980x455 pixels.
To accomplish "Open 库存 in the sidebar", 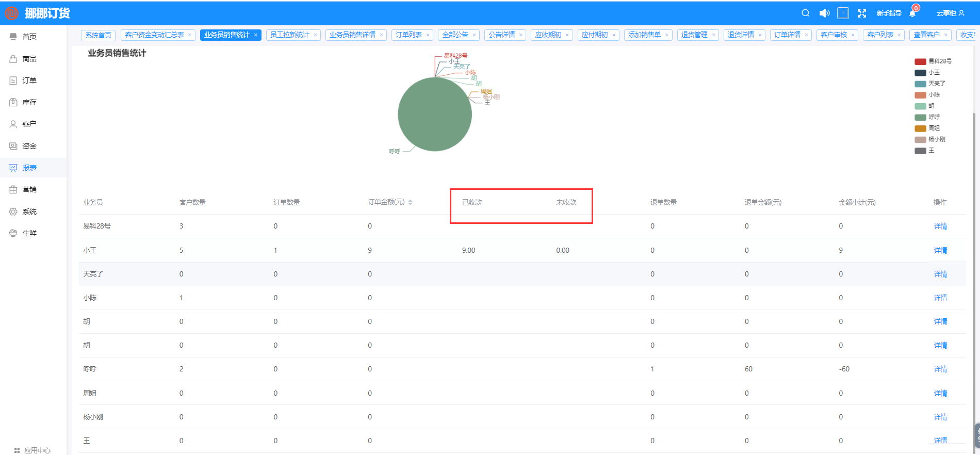I will click(x=29, y=102).
